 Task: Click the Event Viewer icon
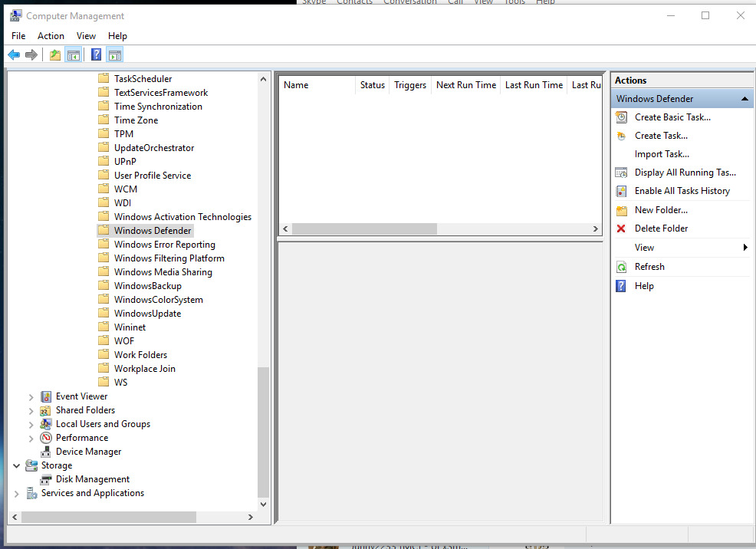(x=46, y=396)
